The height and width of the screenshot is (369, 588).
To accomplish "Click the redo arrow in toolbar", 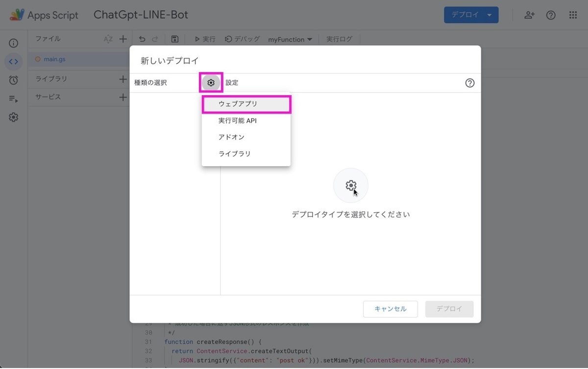I will click(155, 39).
